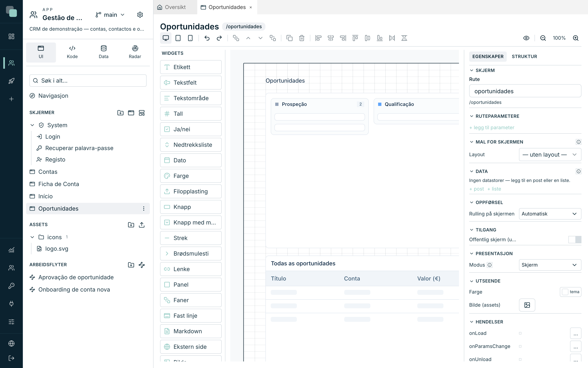Open Navigasjon settings

pyautogui.click(x=88, y=96)
